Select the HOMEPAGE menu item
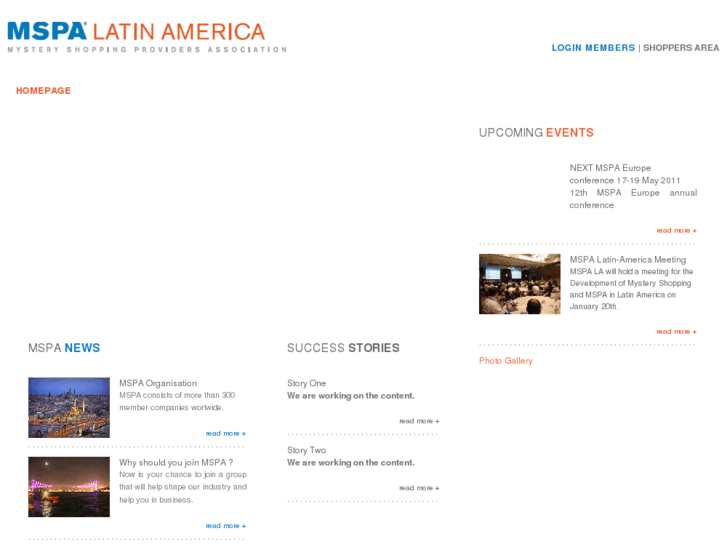The width and height of the screenshot is (727, 545). [44, 90]
